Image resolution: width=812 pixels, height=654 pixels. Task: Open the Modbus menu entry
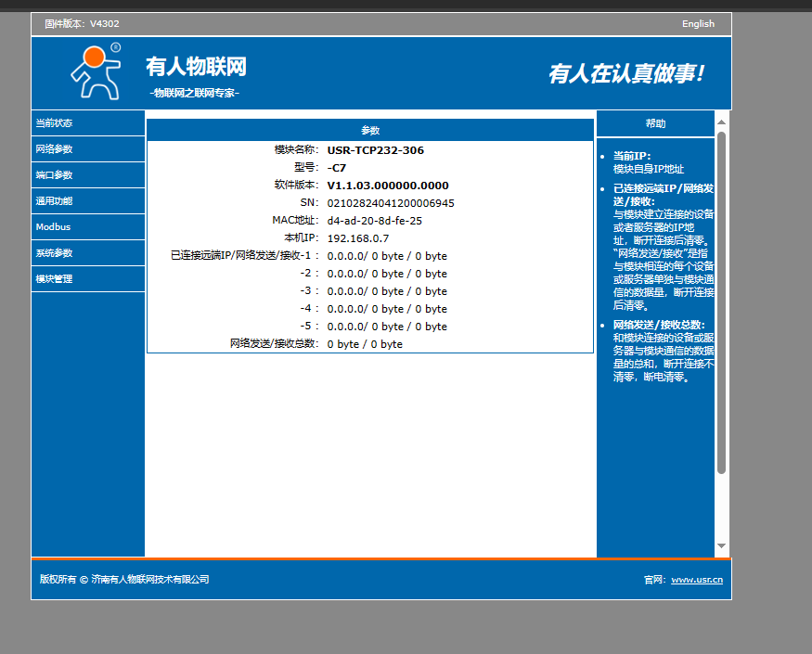pos(88,226)
